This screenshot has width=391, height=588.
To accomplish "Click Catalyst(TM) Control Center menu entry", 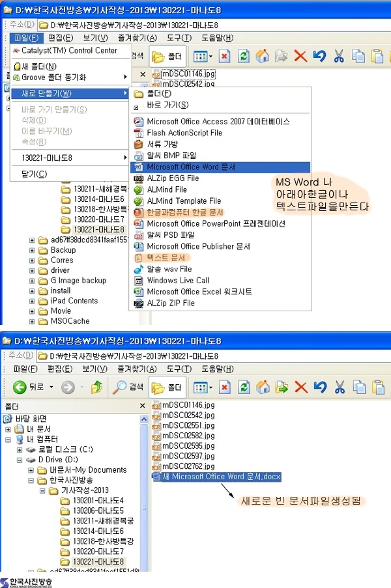I will [70, 51].
